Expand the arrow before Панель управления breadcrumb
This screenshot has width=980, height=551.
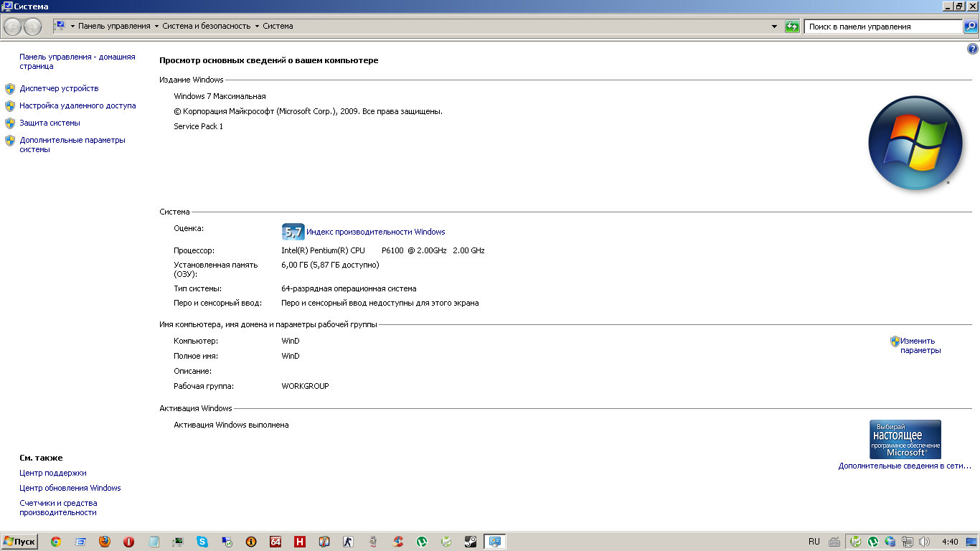click(72, 27)
